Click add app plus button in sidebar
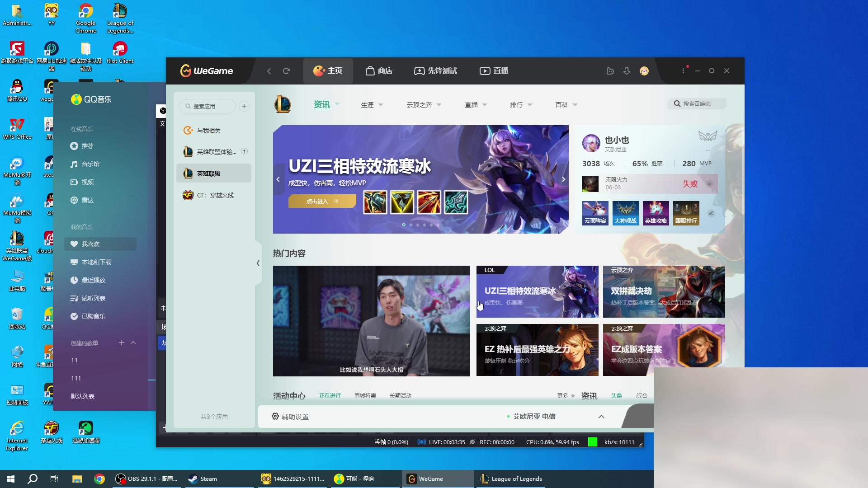 [x=244, y=106]
